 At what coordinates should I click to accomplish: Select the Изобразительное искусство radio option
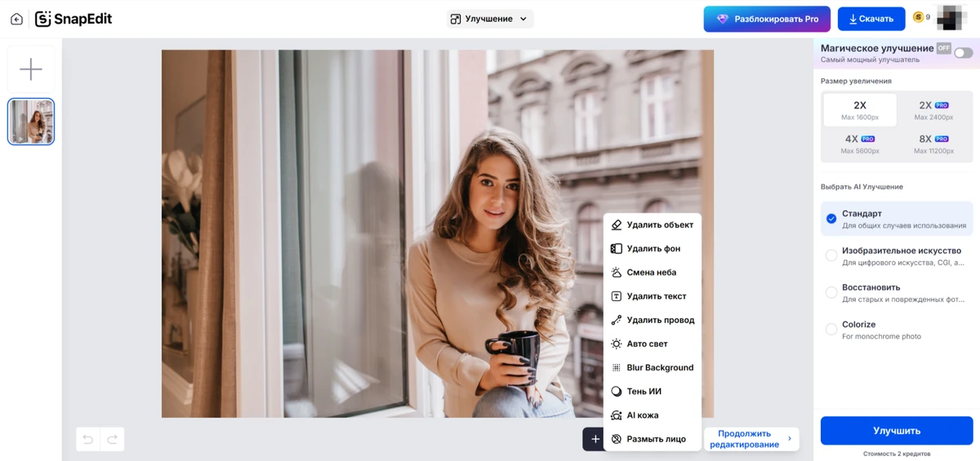pos(831,255)
